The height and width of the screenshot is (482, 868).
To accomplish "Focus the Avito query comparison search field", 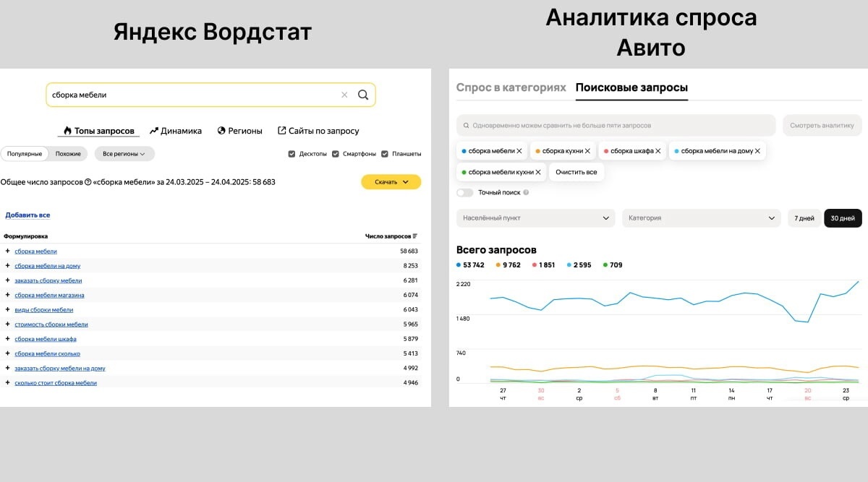I will (617, 125).
